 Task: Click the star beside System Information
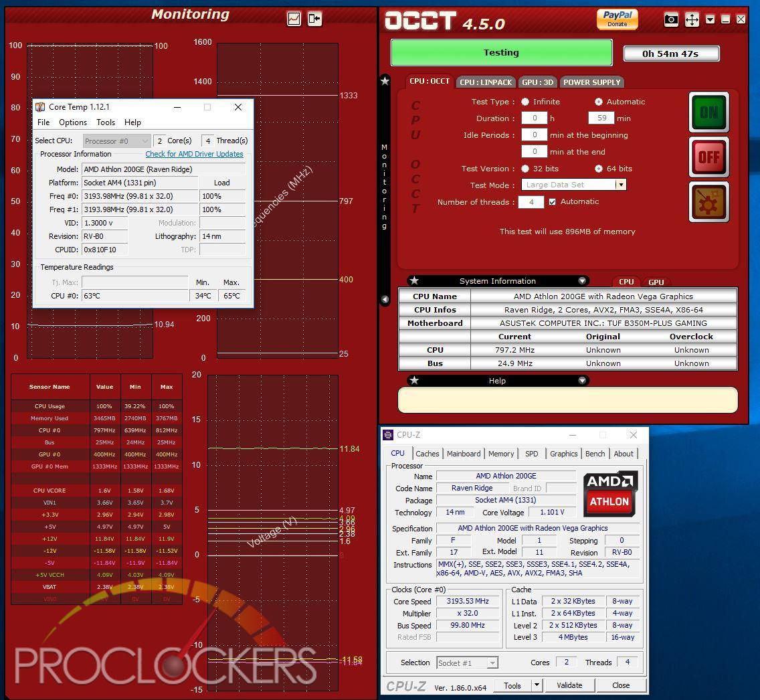tap(414, 280)
